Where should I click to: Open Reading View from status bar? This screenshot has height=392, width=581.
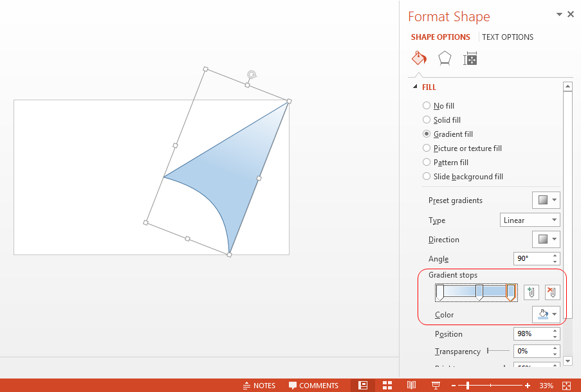(411, 386)
